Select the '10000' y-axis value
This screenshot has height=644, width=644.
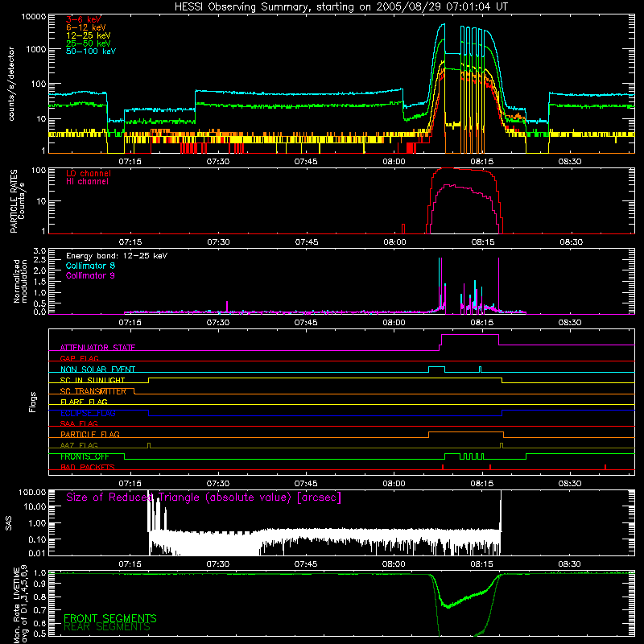tap(34, 17)
